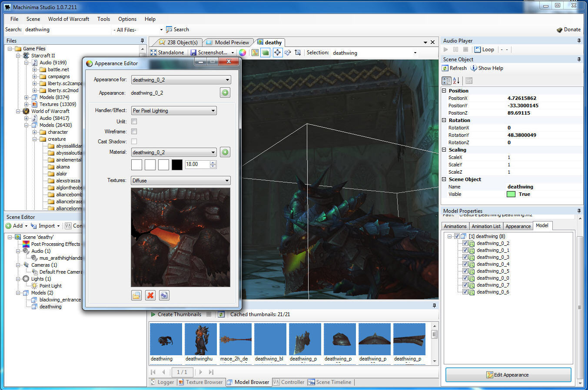The height and width of the screenshot is (390, 588).
Task: Toggle the Visible True property swatch
Action: 511,194
